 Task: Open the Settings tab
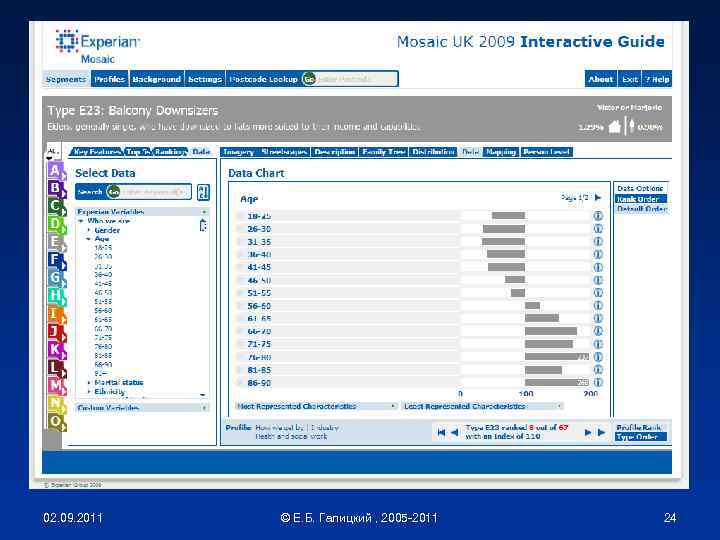point(205,79)
